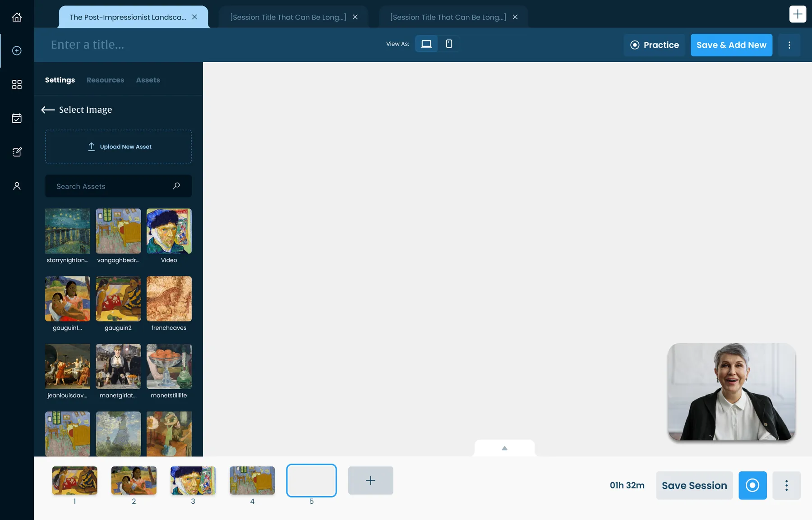Viewport: 812px width, 520px height.
Task: Go to the Home icon in sidebar
Action: (x=17, y=17)
